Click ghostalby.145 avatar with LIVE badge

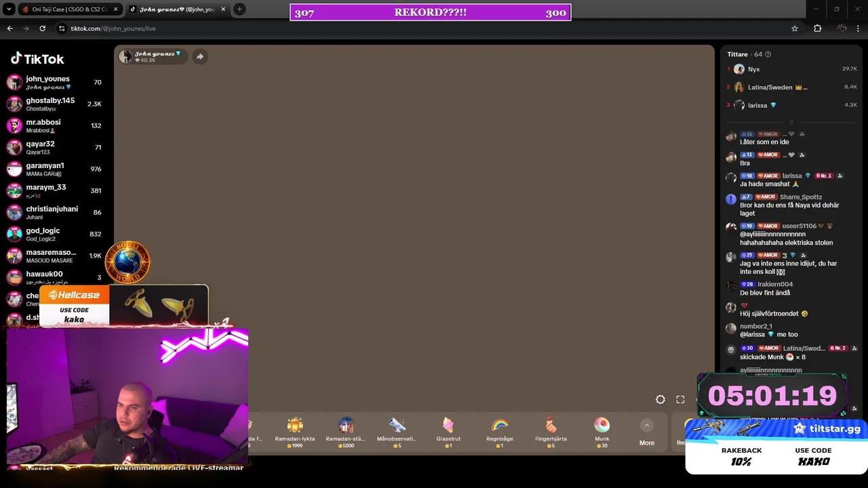(x=14, y=104)
